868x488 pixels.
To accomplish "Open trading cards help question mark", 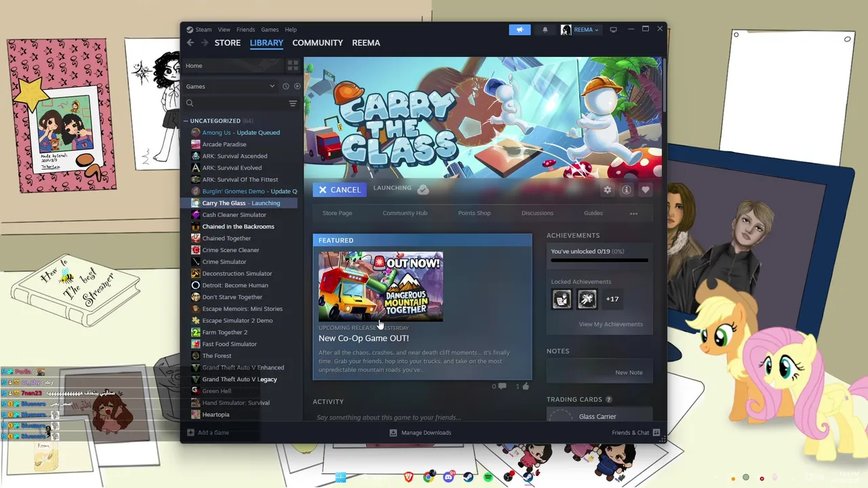I will (608, 400).
